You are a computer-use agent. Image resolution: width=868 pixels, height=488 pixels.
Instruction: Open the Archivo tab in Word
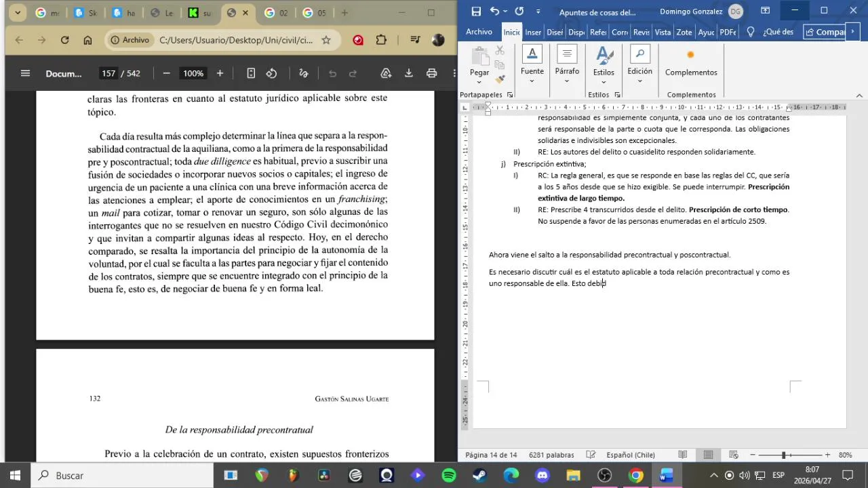[x=479, y=32]
